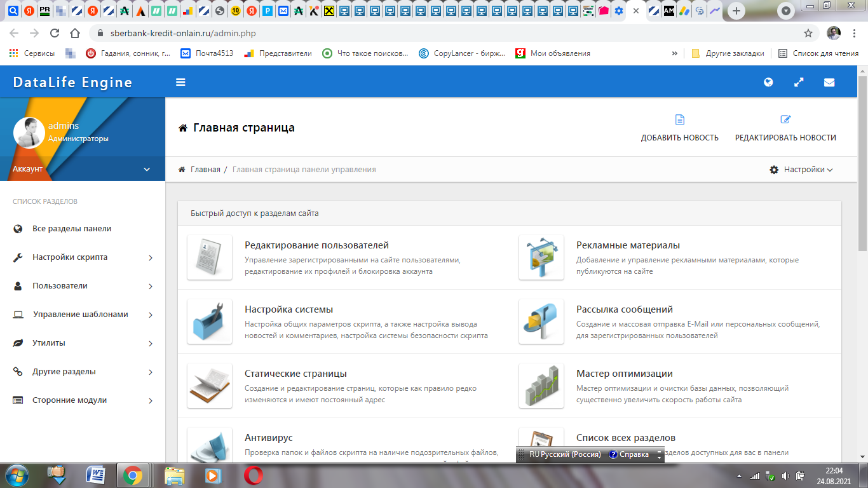
Task: Bookmark this page with star icon
Action: [x=808, y=33]
